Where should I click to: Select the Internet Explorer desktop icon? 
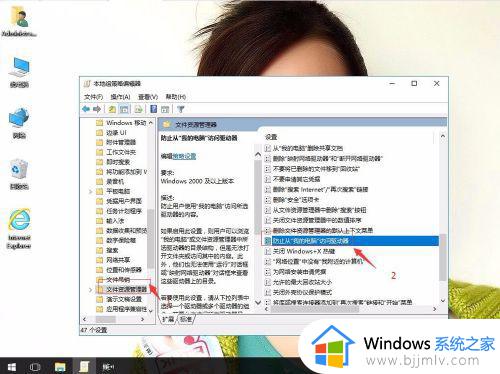[x=19, y=229]
